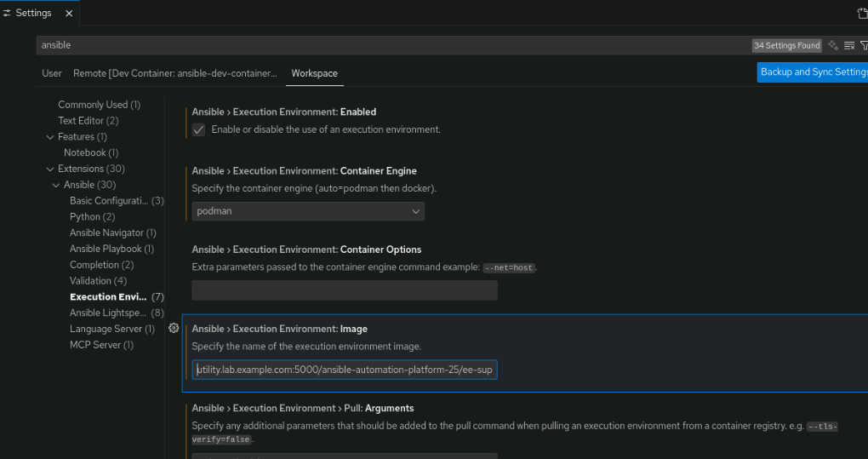Click gear icon beside Image setting
The width and height of the screenshot is (868, 459).
[x=174, y=328]
